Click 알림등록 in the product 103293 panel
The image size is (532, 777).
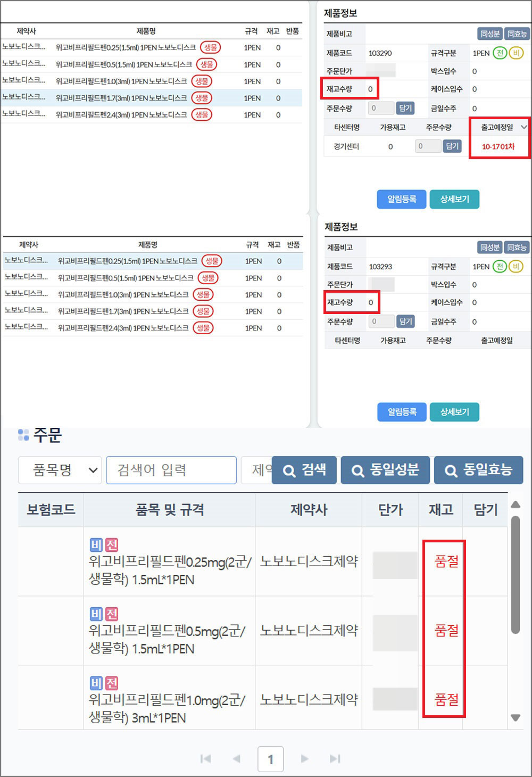402,412
